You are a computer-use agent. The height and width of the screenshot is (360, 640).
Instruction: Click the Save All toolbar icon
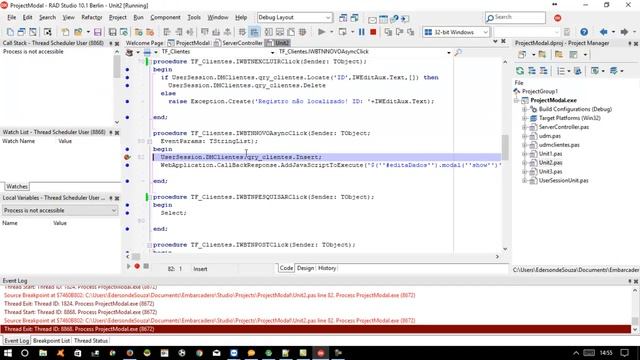pyautogui.click(x=112, y=32)
